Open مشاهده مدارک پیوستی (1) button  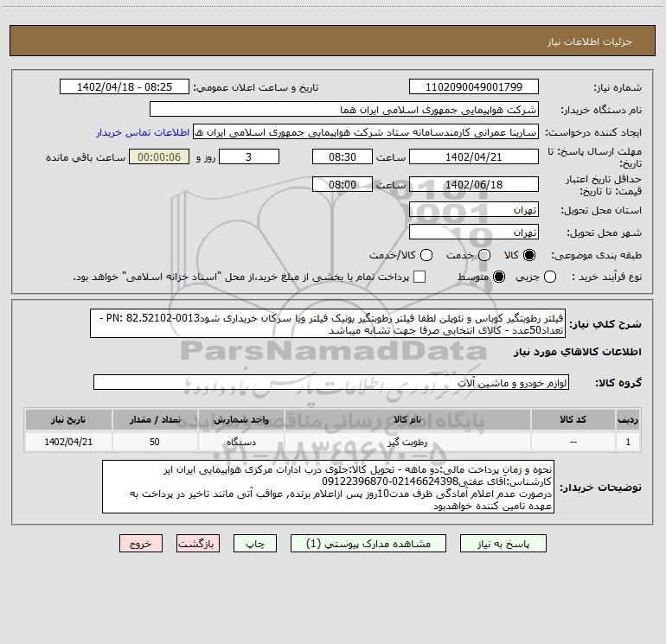[x=368, y=544]
